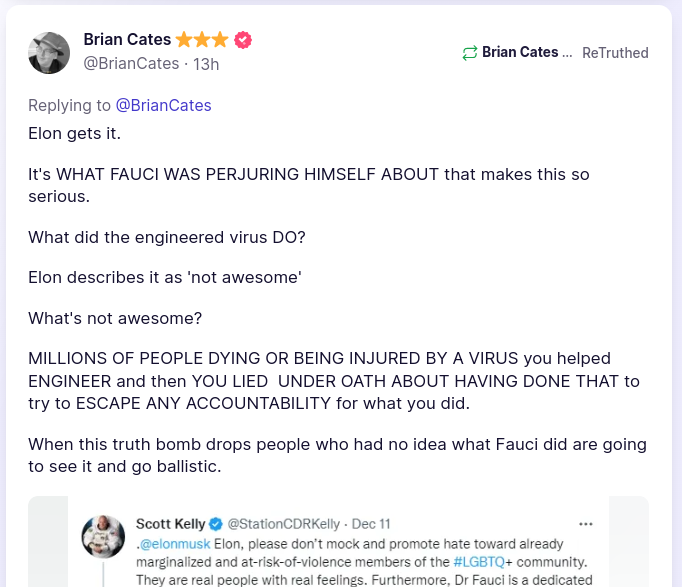Click Scott Kelly's astronaut avatar

[103, 537]
